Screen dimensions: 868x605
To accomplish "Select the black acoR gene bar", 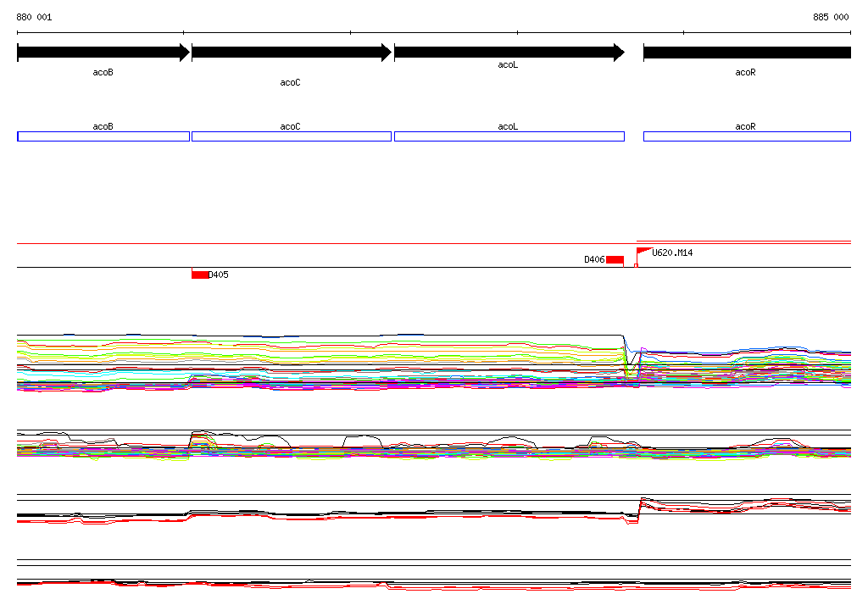I will coord(747,53).
